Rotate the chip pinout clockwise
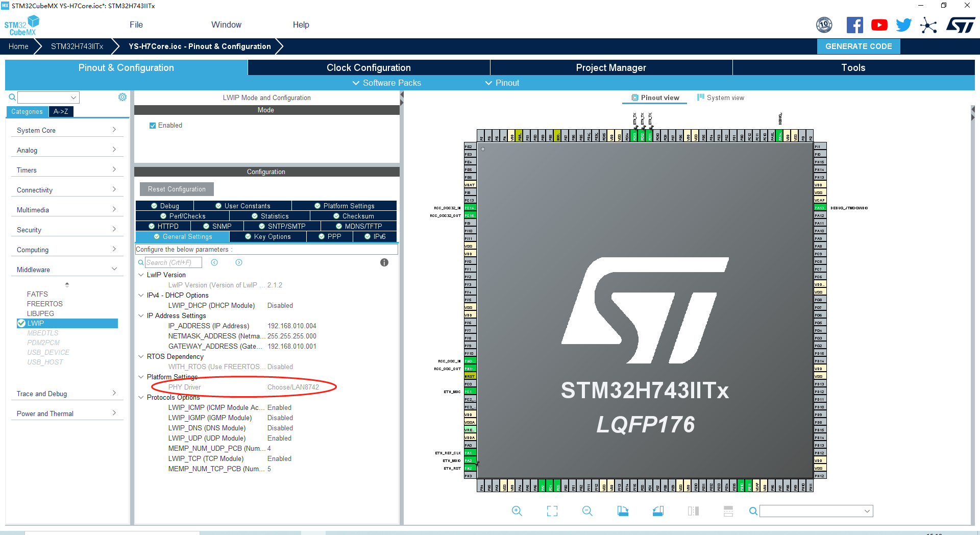The height and width of the screenshot is (535, 980). point(623,511)
